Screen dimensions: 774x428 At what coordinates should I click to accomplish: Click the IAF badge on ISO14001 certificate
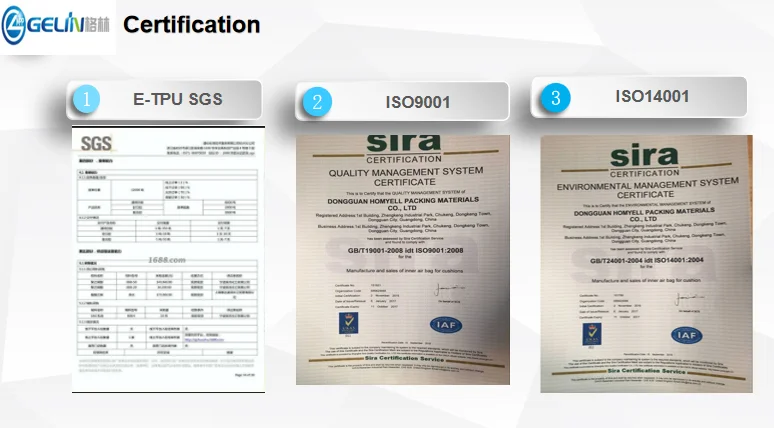coord(687,335)
